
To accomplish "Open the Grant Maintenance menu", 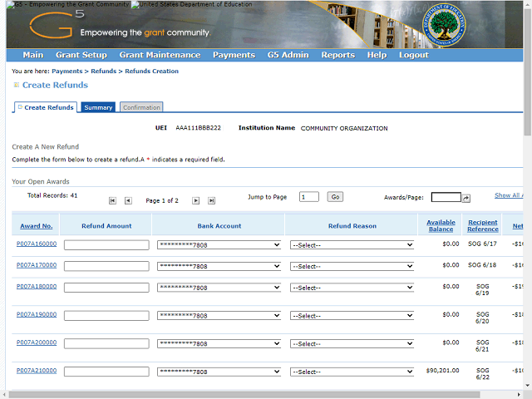I will click(x=160, y=55).
